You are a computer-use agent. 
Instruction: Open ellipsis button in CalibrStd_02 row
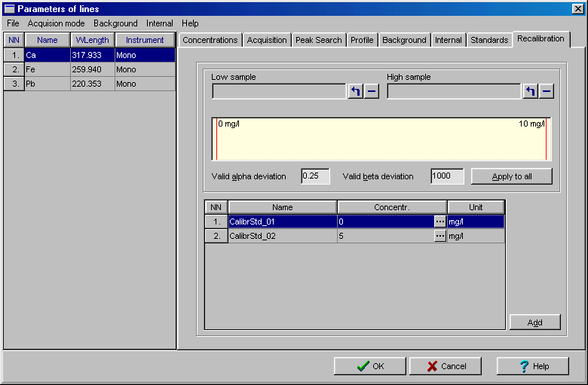pos(440,236)
